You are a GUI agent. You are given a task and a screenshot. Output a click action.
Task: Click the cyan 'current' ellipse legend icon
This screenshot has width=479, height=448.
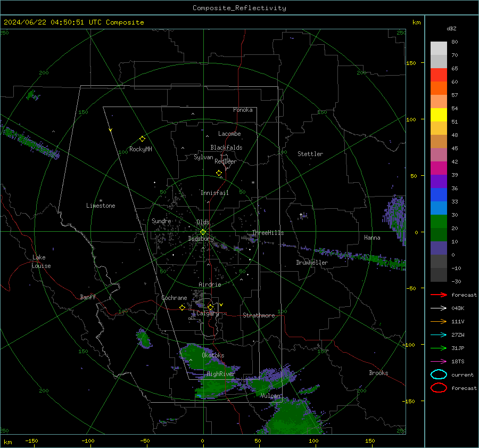click(x=439, y=374)
